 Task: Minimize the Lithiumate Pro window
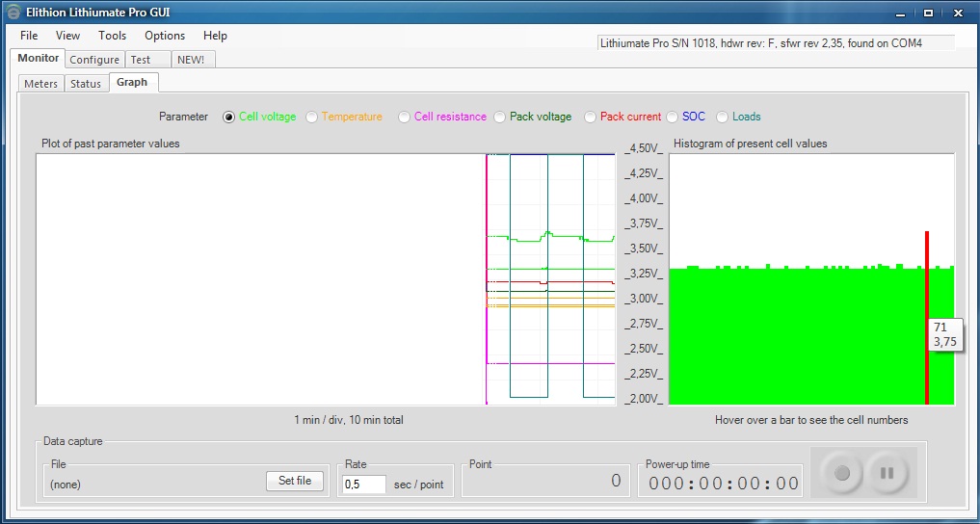click(x=900, y=13)
